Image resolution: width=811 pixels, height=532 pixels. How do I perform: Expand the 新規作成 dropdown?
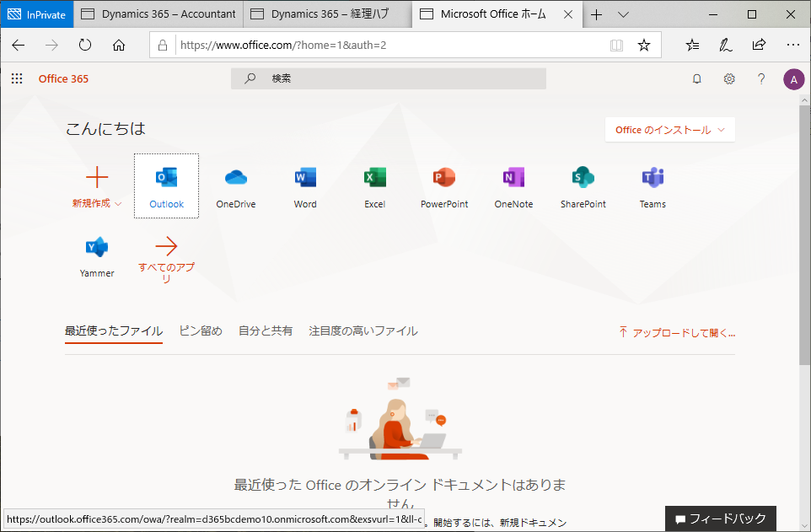pyautogui.click(x=97, y=187)
